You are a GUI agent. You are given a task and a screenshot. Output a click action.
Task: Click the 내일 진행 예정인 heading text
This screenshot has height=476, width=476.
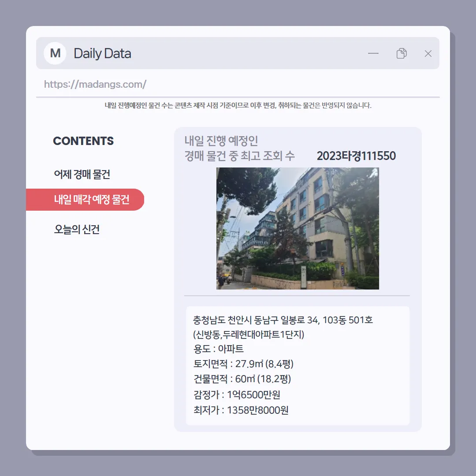tap(221, 141)
